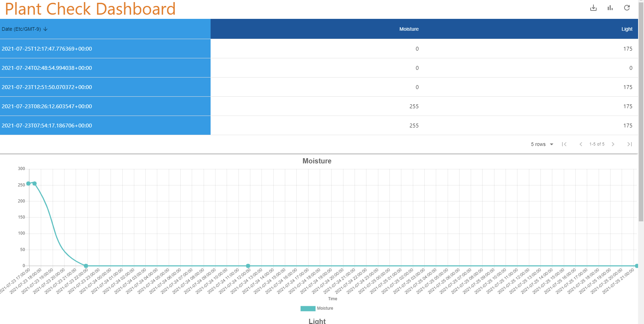Image resolution: width=644 pixels, height=324 pixels.
Task: Click the Date (Etc/GMT-9) column header
Action: click(x=21, y=29)
